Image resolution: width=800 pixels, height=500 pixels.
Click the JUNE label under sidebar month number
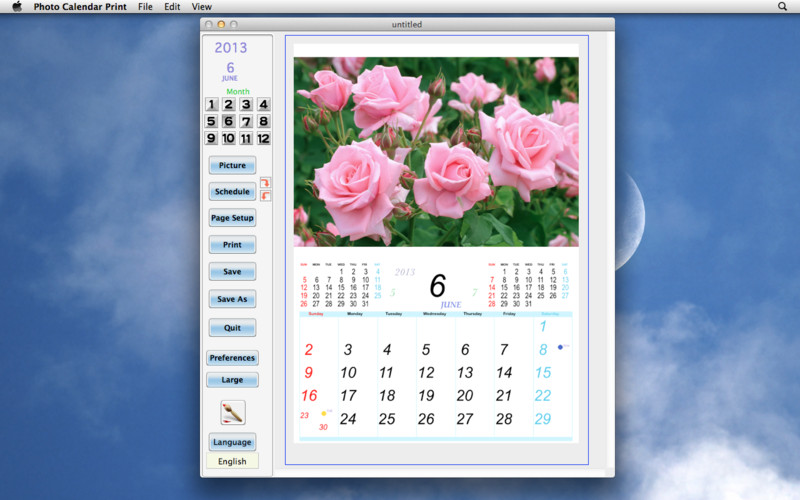[230, 78]
